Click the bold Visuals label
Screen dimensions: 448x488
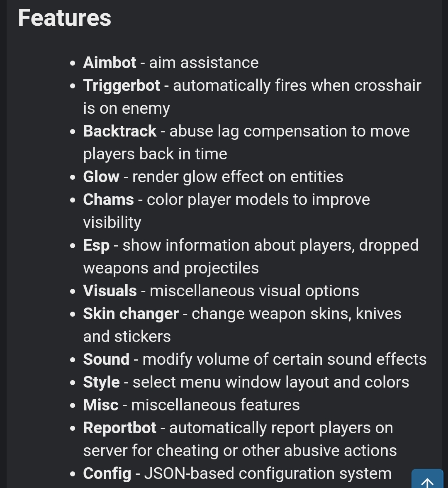(110, 291)
